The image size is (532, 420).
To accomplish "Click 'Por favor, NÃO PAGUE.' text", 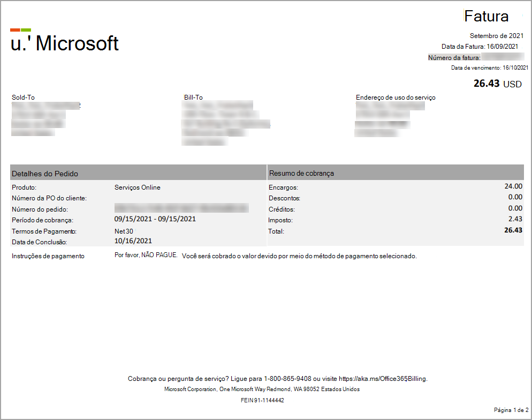I will pyautogui.click(x=146, y=255).
